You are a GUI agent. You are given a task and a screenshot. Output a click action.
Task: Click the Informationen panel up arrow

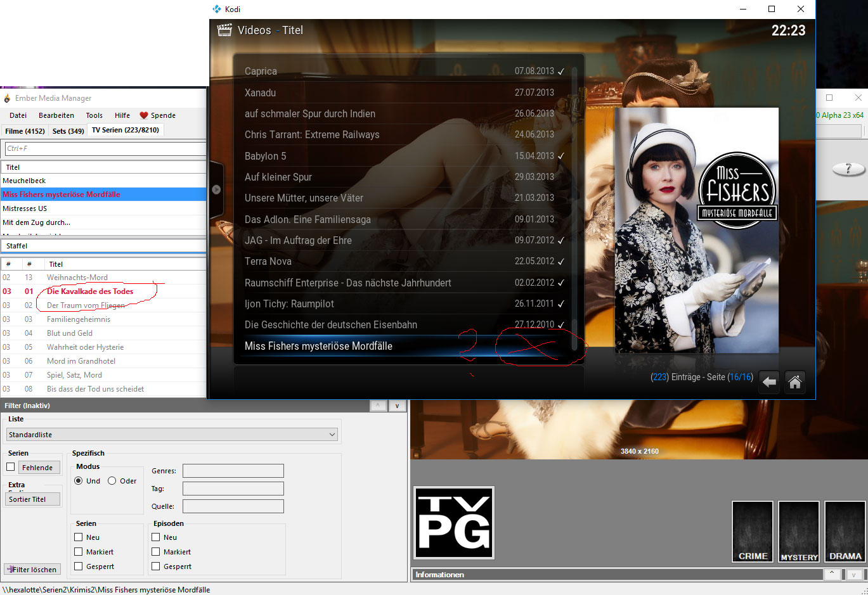[x=832, y=574]
